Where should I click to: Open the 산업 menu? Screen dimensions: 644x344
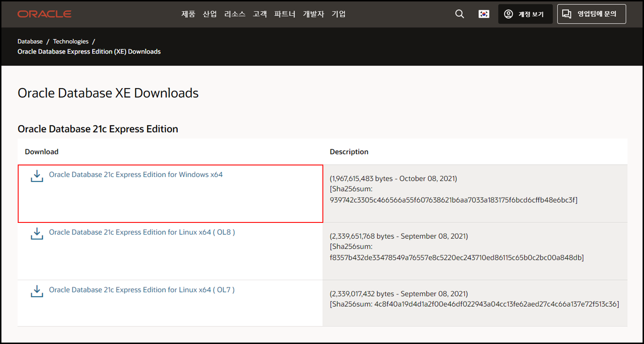click(210, 14)
